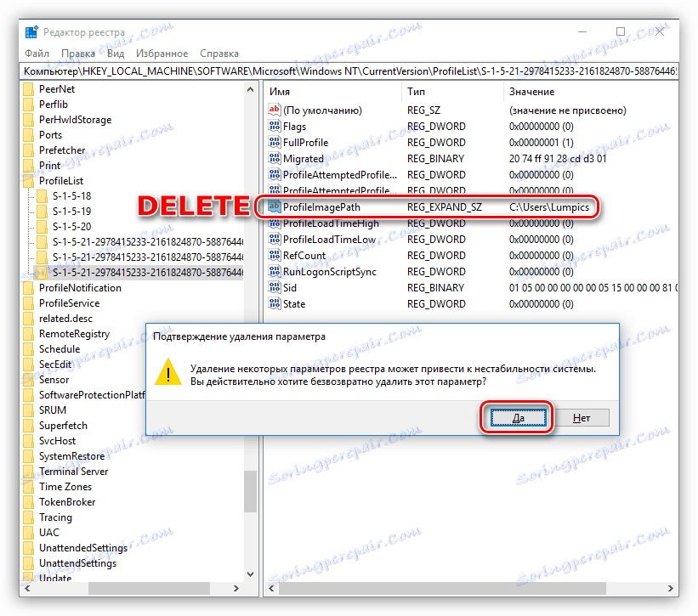The height and width of the screenshot is (616, 698).
Task: Click the registry path address bar
Action: tap(349, 71)
